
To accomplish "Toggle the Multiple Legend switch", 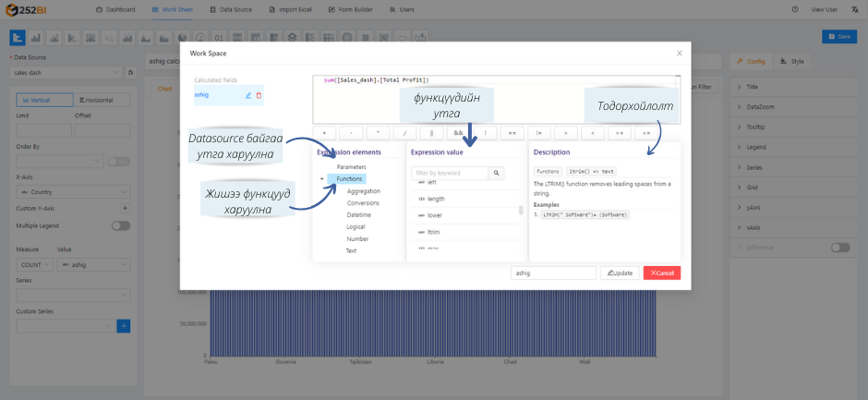I will [x=120, y=225].
